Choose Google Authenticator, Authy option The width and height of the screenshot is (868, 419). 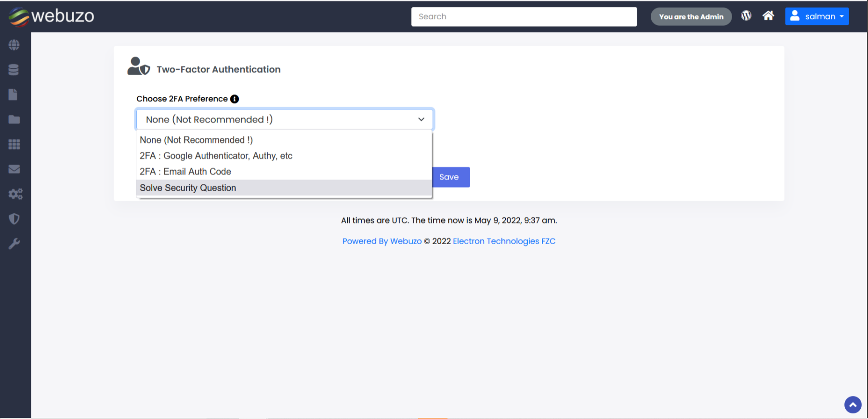[216, 156]
